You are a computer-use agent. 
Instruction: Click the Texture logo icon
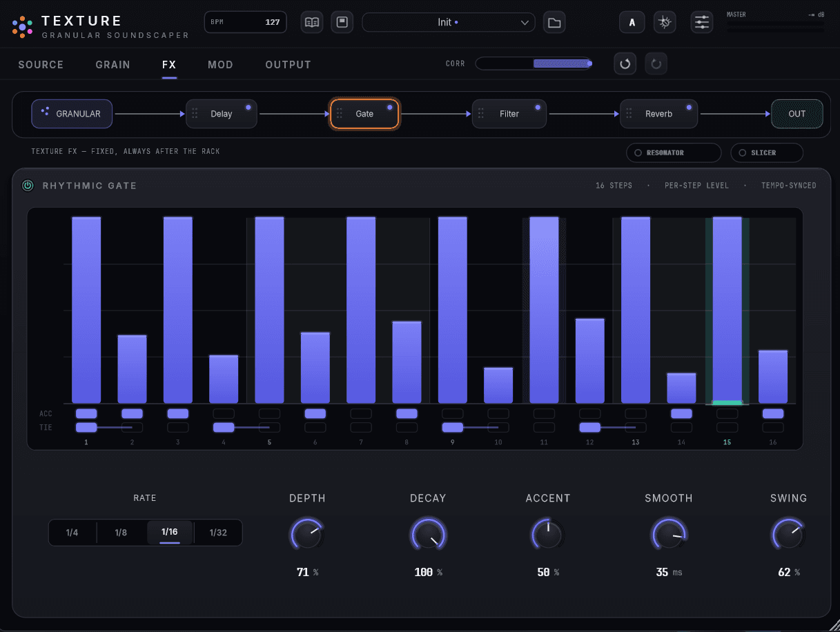coord(22,26)
